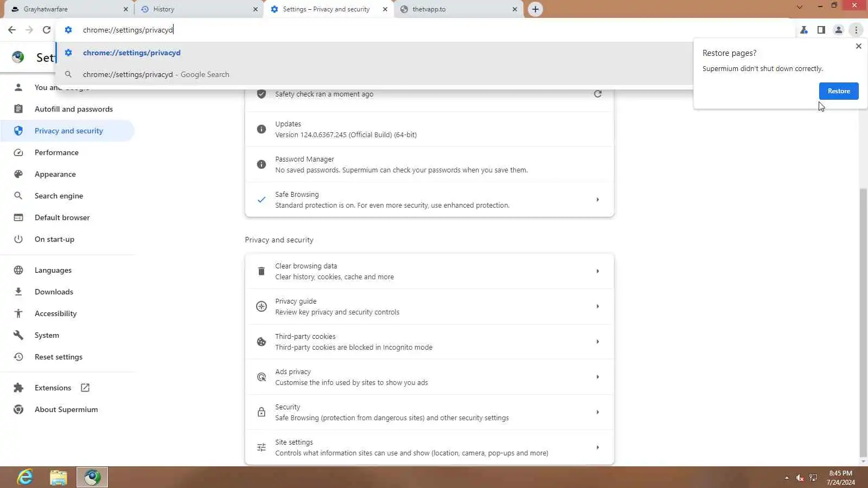Click the Restore button
The width and height of the screenshot is (868, 488).
[x=839, y=91]
